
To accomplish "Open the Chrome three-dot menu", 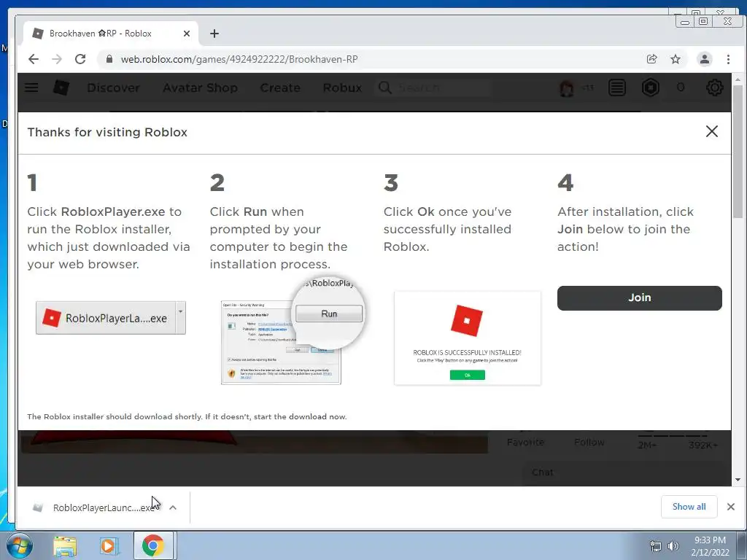I will 728,59.
